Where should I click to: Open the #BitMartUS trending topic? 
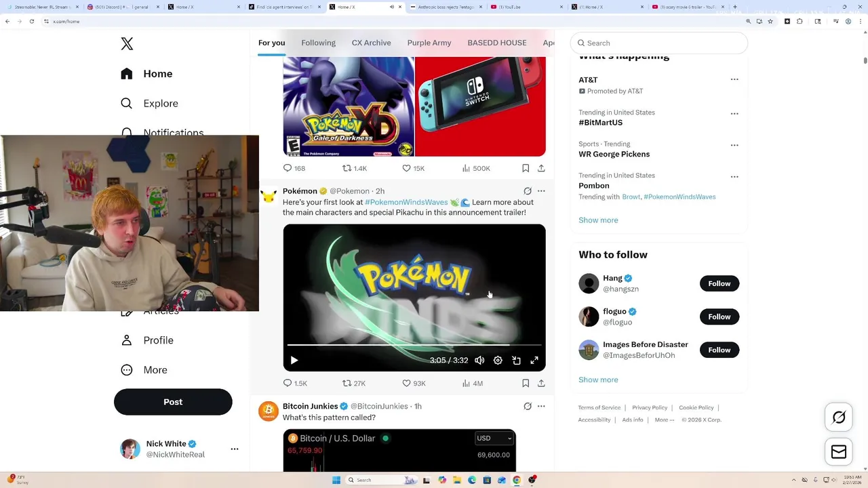600,123
